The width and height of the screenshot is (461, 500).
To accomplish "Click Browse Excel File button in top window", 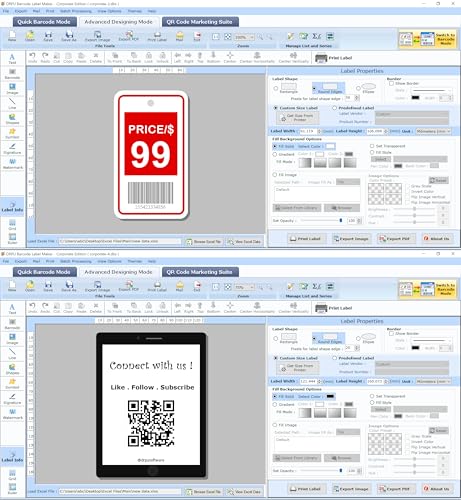I will 203,241.
